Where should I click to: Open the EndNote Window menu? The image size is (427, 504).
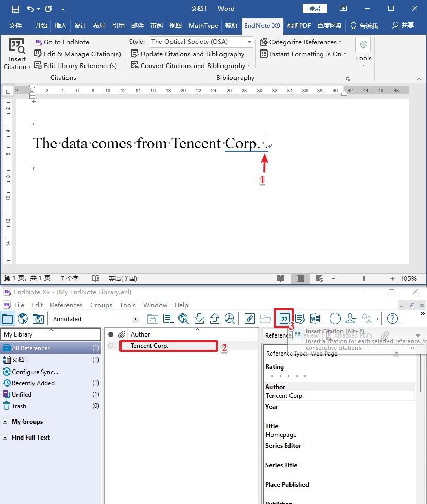[155, 305]
